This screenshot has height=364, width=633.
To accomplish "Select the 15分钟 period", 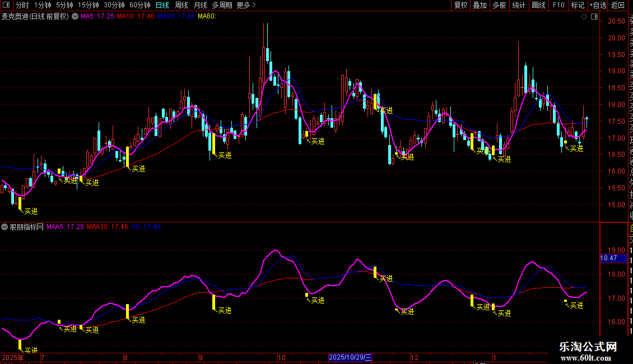I will point(89,5).
